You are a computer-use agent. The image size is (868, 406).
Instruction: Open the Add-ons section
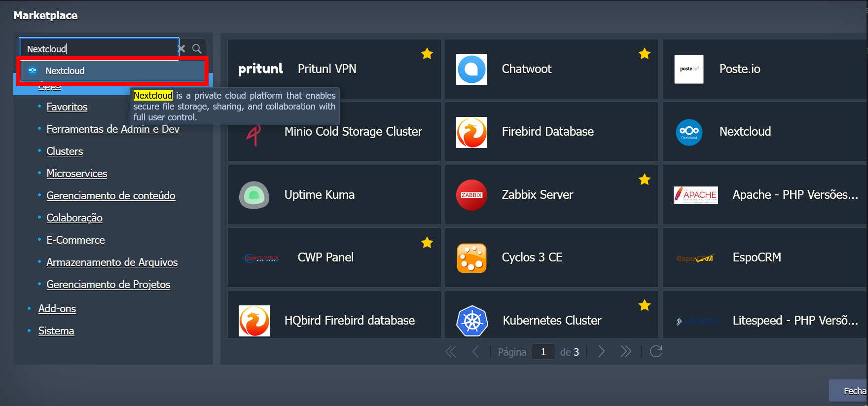click(57, 308)
